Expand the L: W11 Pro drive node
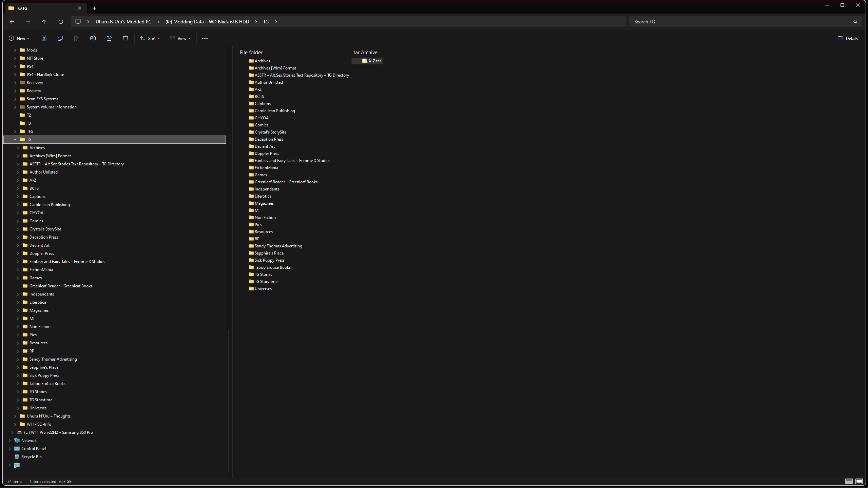 12,432
